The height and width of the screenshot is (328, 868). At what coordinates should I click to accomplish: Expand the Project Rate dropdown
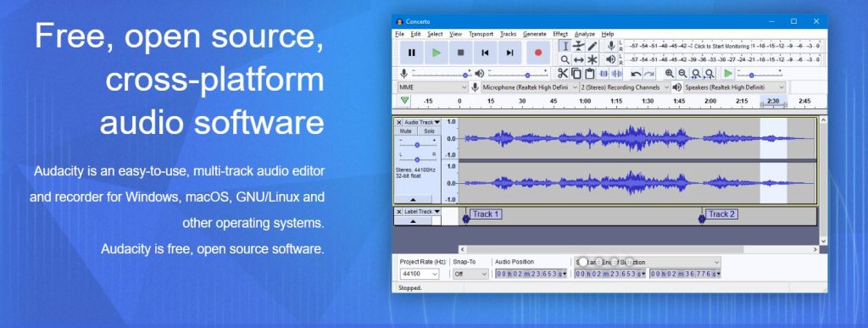pyautogui.click(x=419, y=274)
